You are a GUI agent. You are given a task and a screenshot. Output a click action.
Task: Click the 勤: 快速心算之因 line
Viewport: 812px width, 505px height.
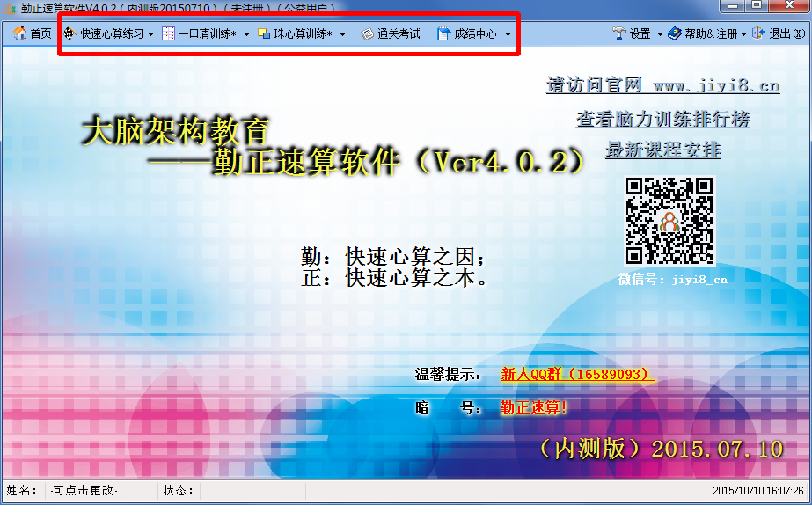[x=394, y=256]
